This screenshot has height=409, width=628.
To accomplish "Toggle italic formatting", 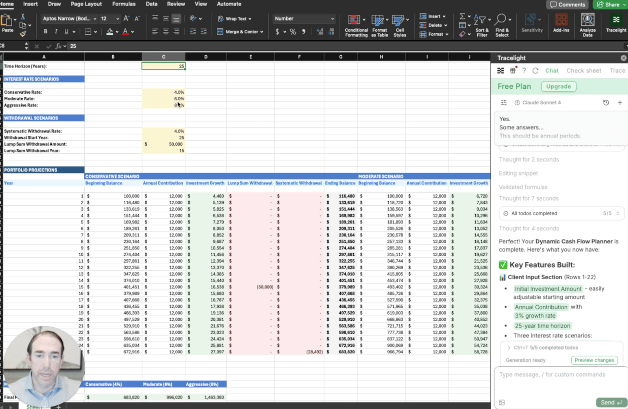I will point(56,32).
